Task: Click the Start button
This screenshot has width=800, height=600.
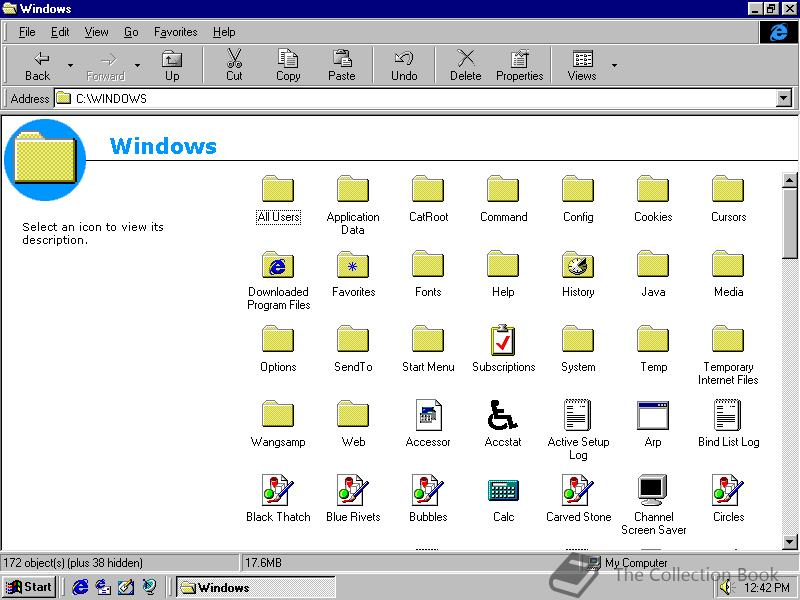Action: tap(29, 587)
